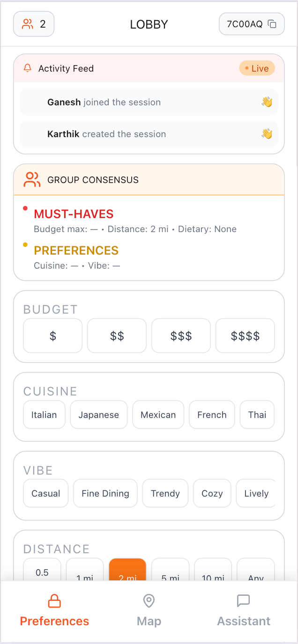Open Map via the location pin icon
This screenshot has width=298, height=644.
(x=149, y=600)
